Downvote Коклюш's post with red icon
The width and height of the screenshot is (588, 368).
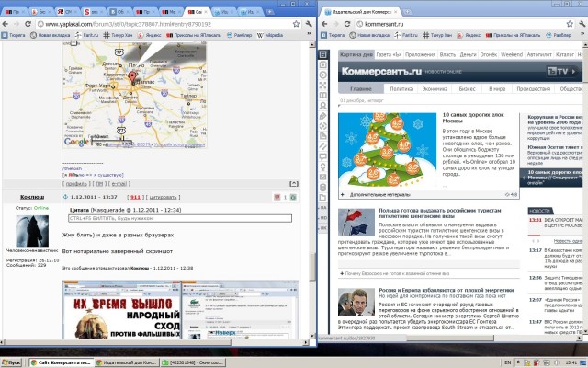point(277,197)
